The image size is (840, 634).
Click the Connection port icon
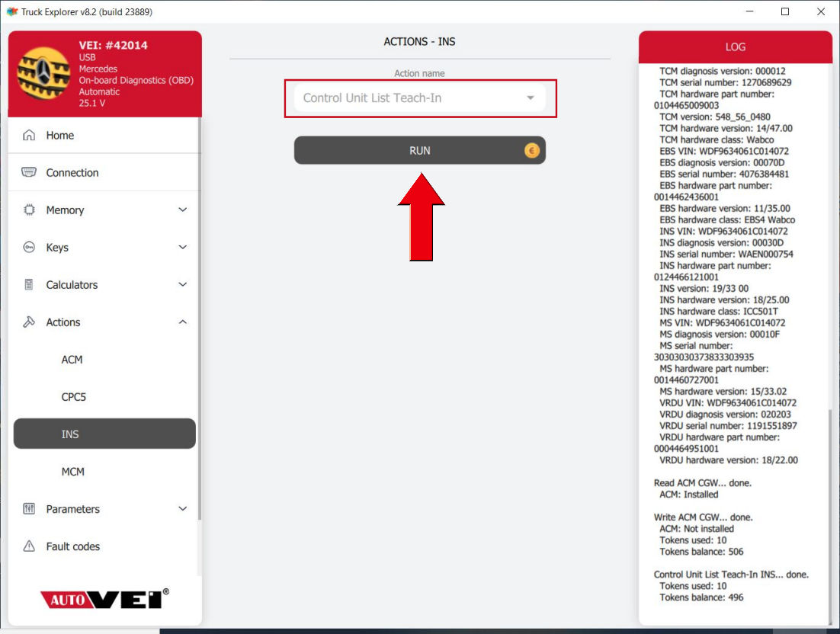click(29, 173)
